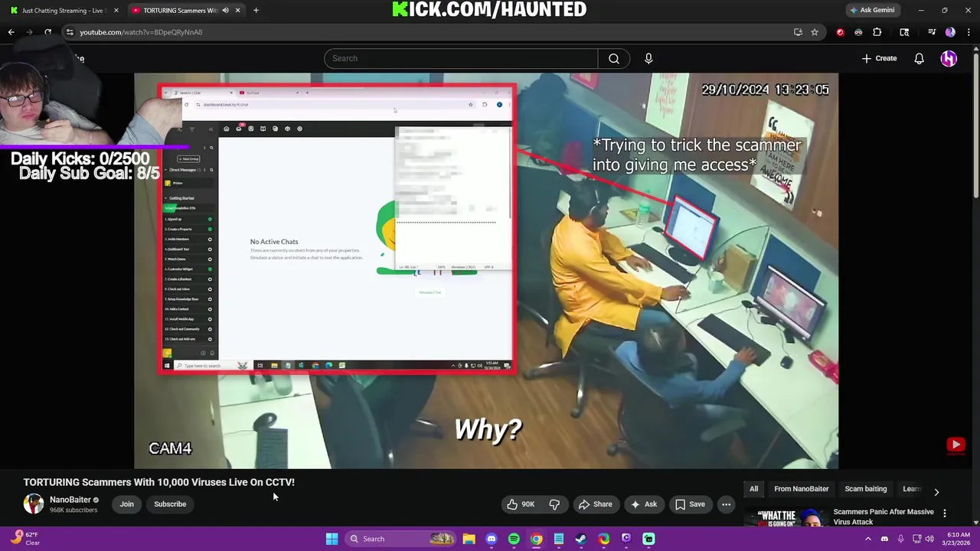Like the video (90K)

coord(521,504)
